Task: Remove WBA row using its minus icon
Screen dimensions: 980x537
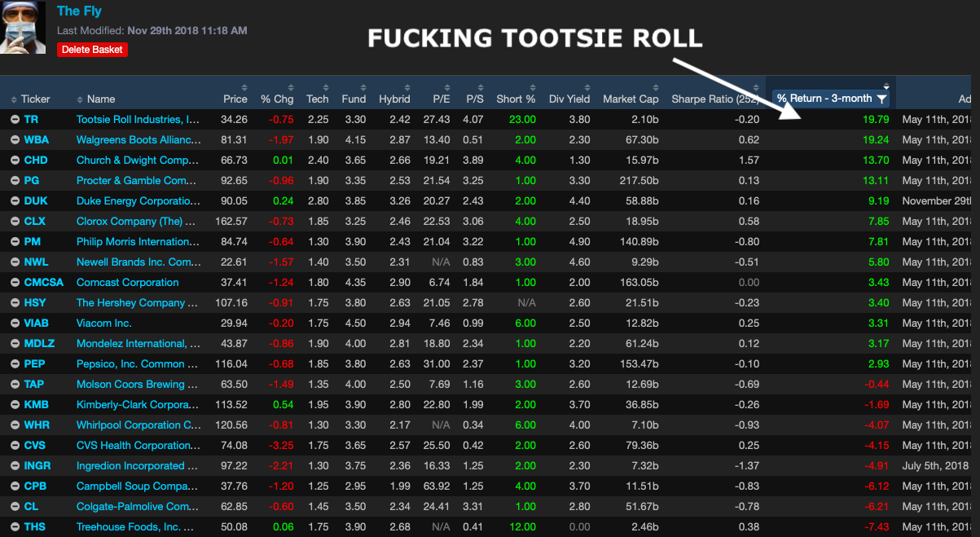Action: pyautogui.click(x=15, y=139)
